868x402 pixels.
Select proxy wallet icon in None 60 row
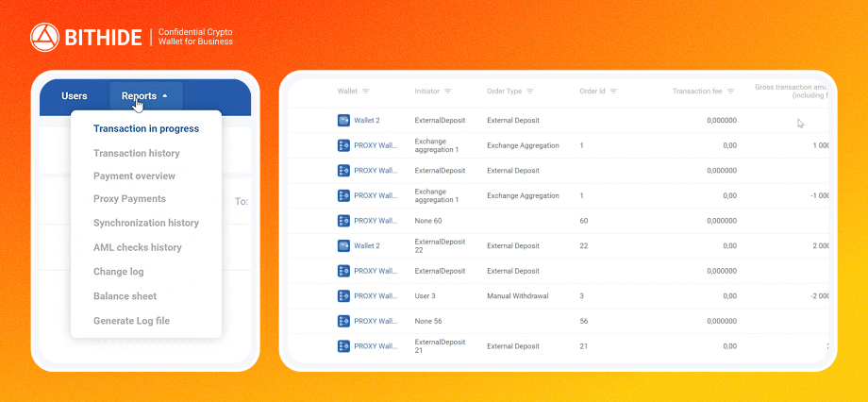pos(343,221)
